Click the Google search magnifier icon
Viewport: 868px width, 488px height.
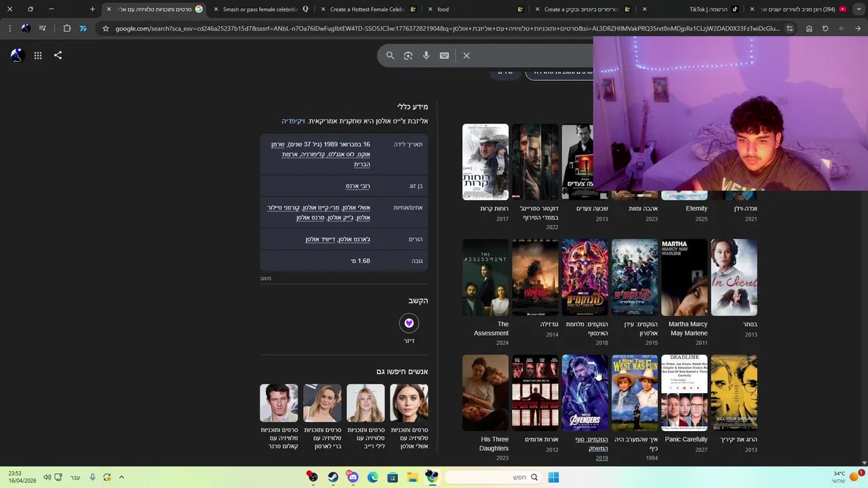(x=390, y=56)
